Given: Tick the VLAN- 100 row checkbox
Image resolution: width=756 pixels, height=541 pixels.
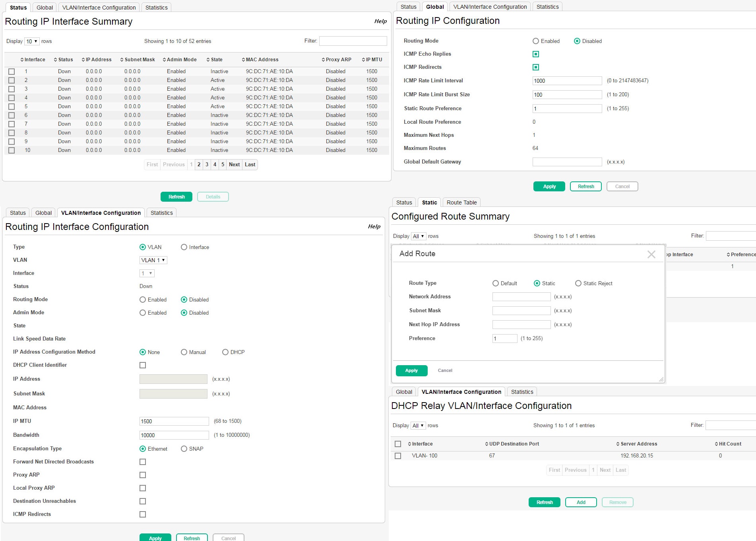Looking at the screenshot, I should pyautogui.click(x=398, y=456).
